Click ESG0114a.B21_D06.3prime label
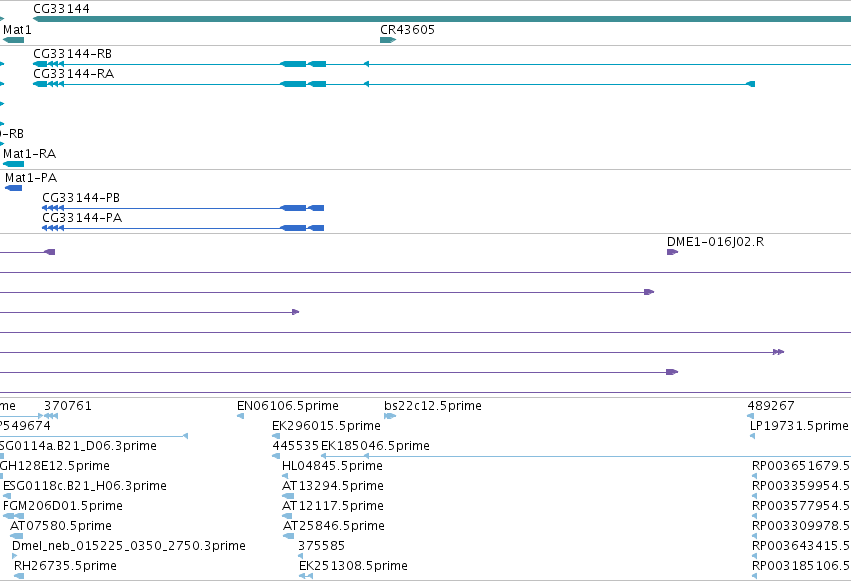This screenshot has width=851, height=581. 78,446
